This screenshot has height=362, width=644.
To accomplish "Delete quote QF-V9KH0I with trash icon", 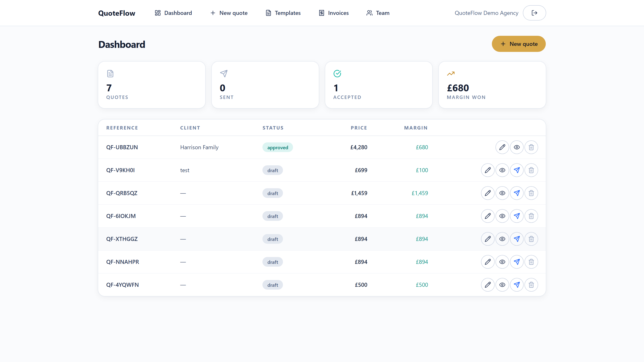I will [531, 170].
